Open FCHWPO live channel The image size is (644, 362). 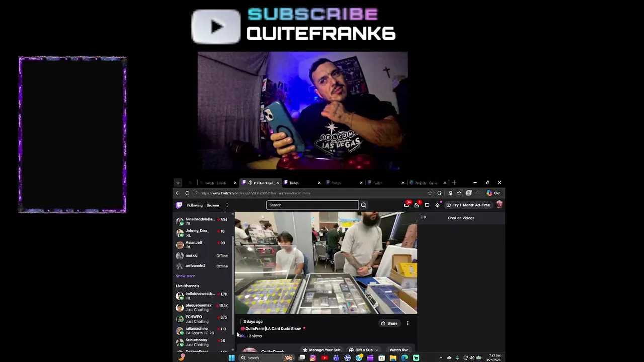point(201,319)
